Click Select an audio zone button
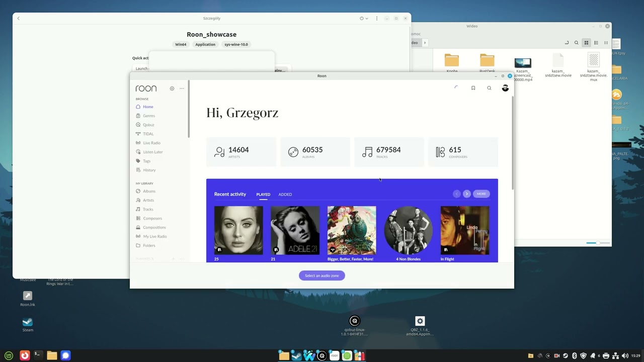This screenshot has height=362, width=644. (322, 276)
